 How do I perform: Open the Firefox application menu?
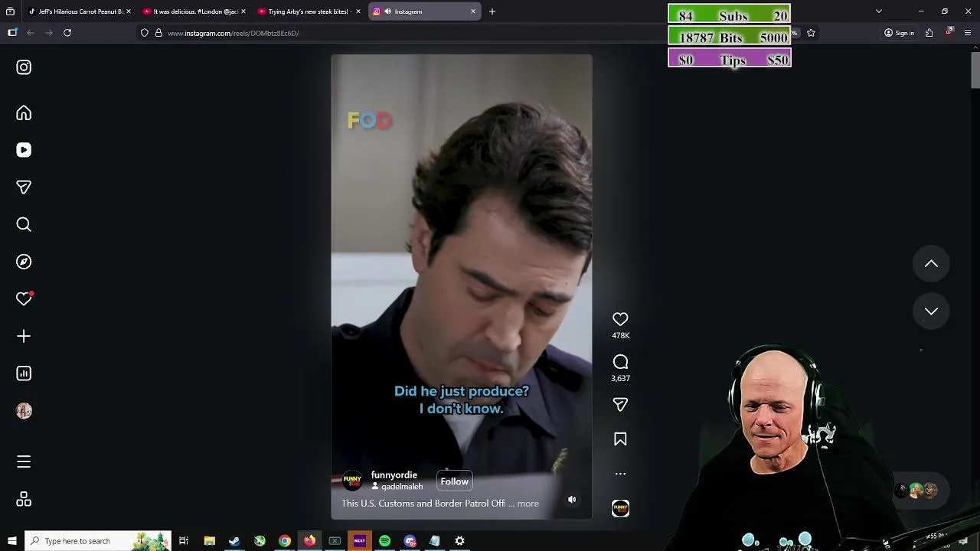968,33
